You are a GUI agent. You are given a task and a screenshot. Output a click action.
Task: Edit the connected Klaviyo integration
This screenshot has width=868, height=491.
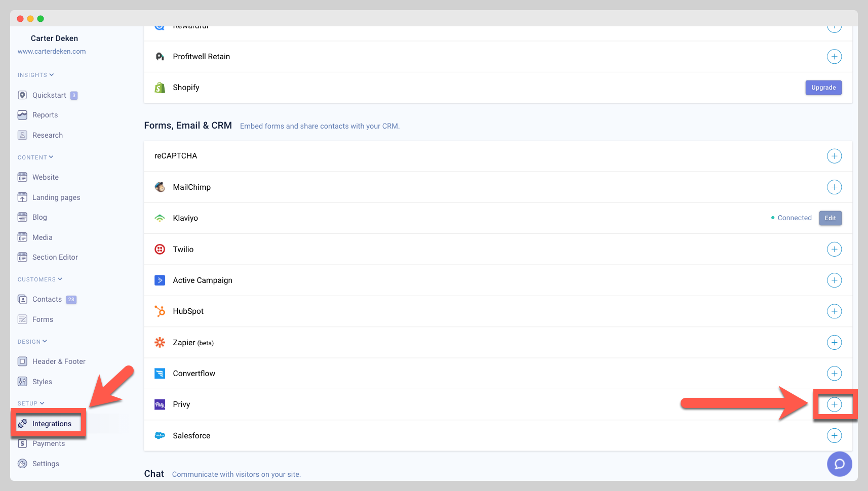[830, 218]
